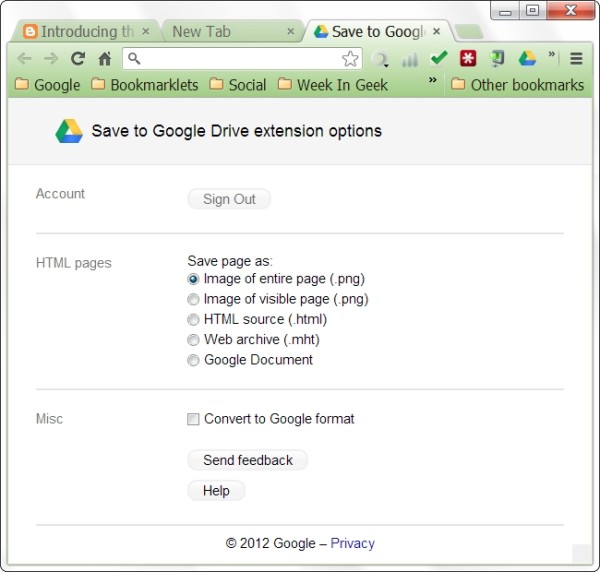Reload the current page
The image size is (600, 572).
78,59
